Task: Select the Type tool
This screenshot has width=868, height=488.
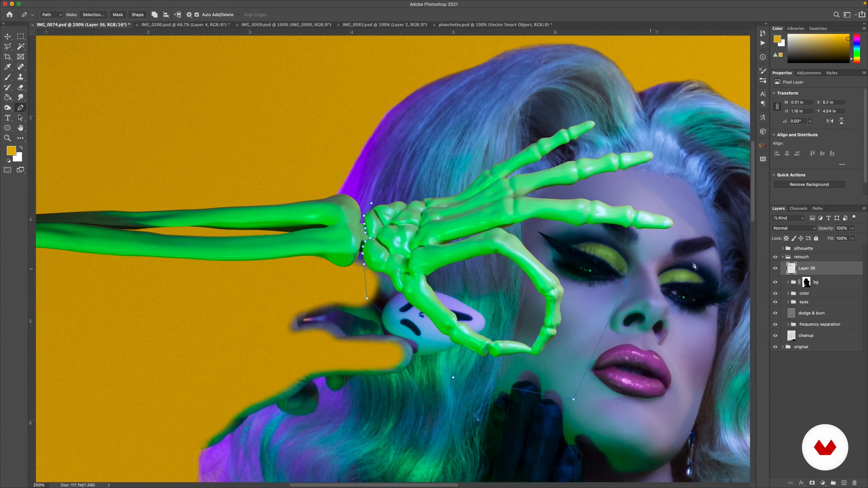Action: point(7,118)
